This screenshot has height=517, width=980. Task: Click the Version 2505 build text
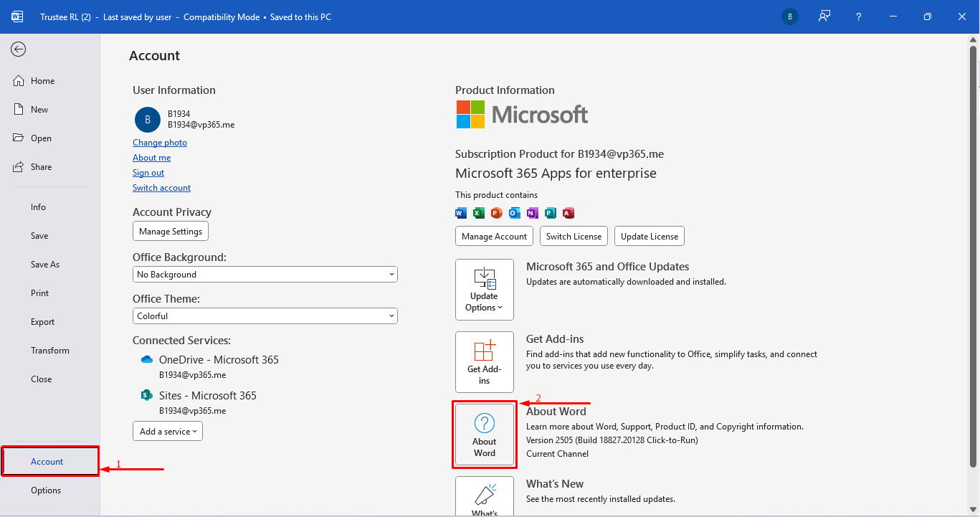612,440
